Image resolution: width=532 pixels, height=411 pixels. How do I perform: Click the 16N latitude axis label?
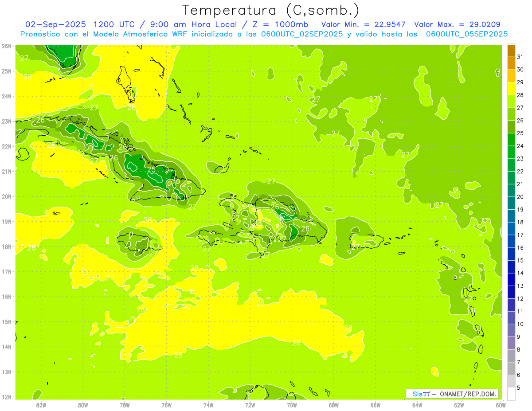click(x=7, y=297)
